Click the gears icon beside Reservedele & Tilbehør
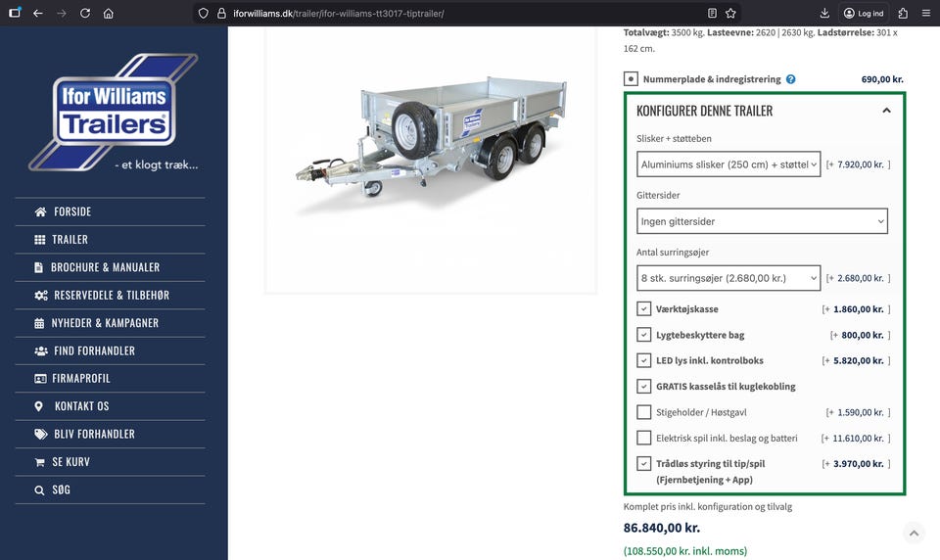 (x=41, y=295)
